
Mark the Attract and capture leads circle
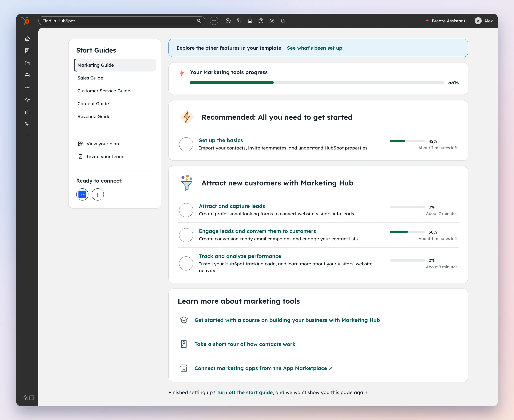186,210
